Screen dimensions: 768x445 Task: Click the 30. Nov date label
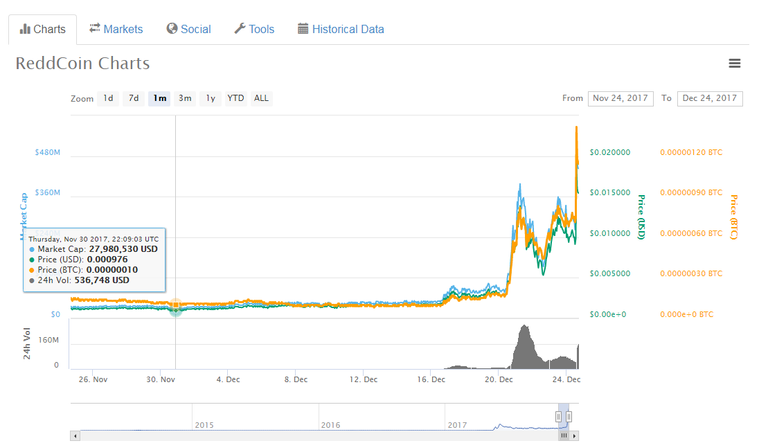(x=161, y=379)
